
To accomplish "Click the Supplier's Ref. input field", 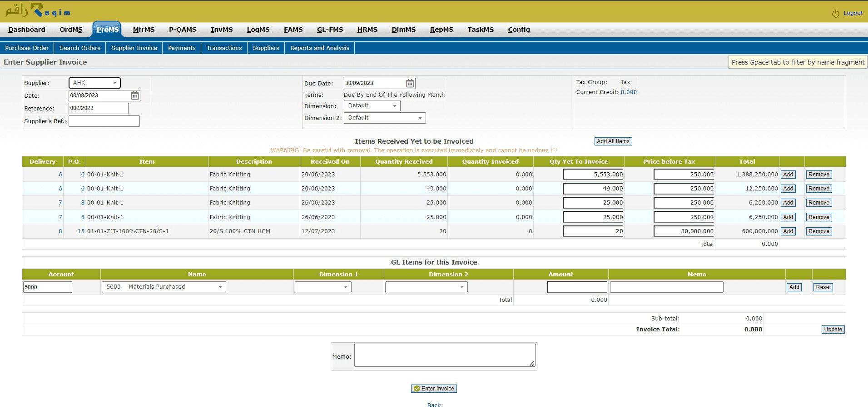I will click(x=104, y=121).
